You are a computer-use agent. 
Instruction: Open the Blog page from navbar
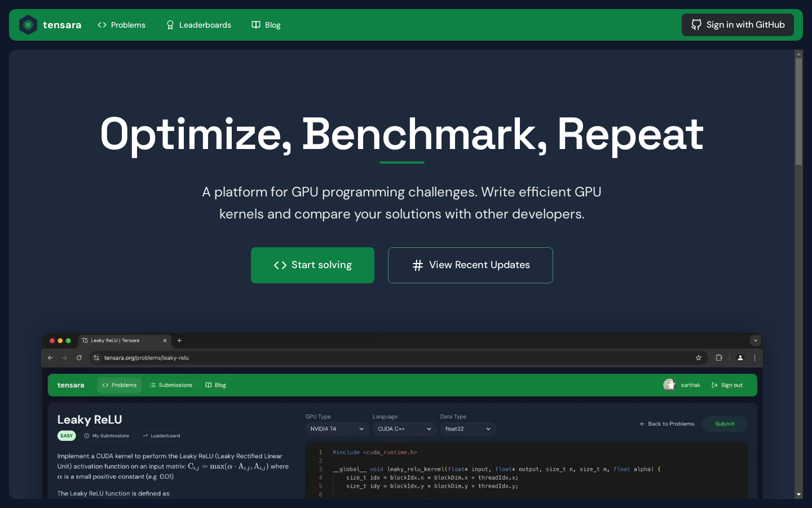click(x=266, y=25)
